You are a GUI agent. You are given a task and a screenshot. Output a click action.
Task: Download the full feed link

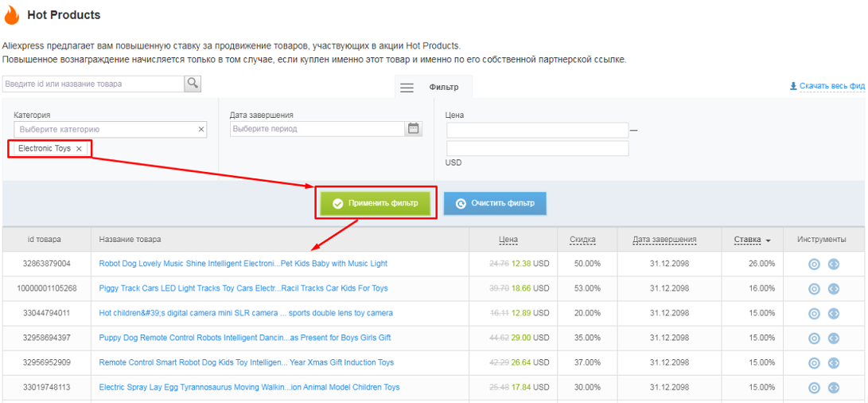829,86
